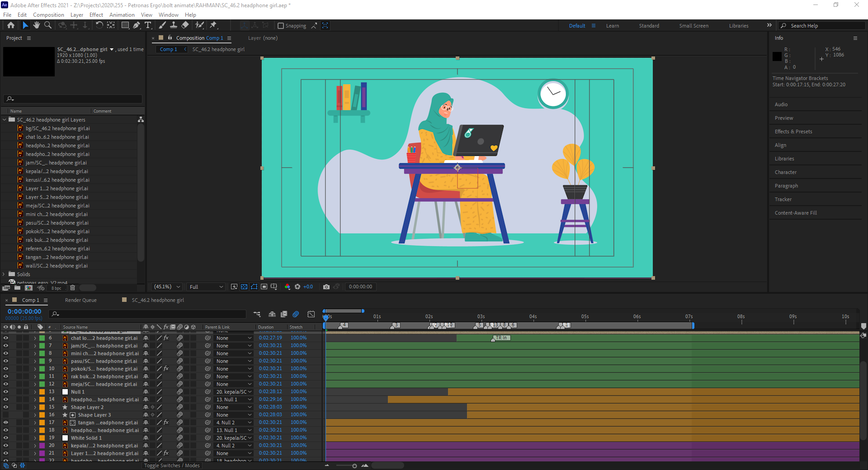Image resolution: width=868 pixels, height=470 pixels.
Task: Delete selected project item with trash icon
Action: pyautogui.click(x=72, y=288)
